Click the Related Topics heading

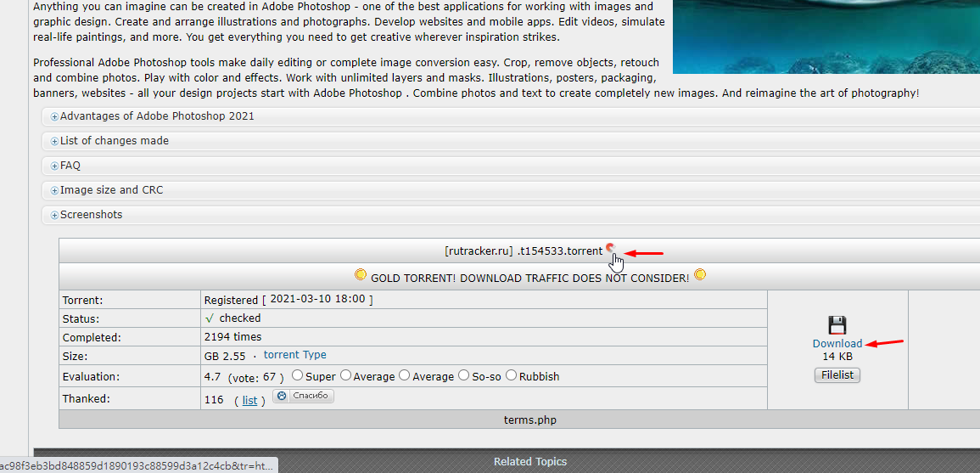(x=530, y=462)
